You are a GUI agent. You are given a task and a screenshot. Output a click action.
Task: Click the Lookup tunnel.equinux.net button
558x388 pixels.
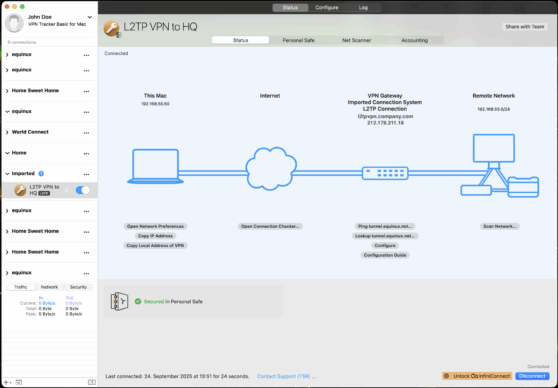coord(385,236)
